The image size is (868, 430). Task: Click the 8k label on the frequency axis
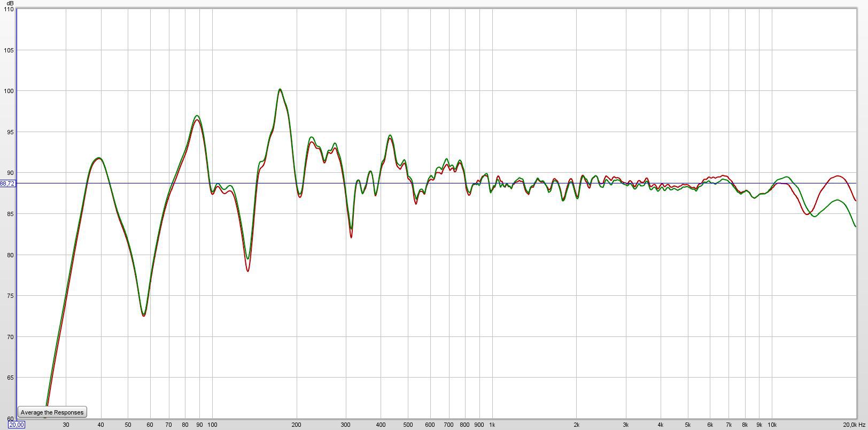tap(745, 425)
